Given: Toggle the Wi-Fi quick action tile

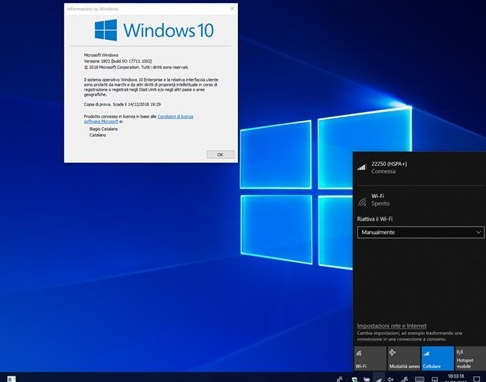Looking at the screenshot, I should tap(370, 358).
